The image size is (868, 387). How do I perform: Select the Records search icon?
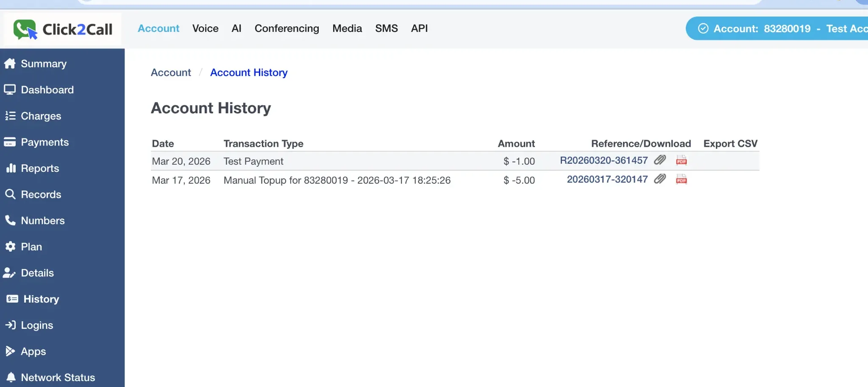11,194
